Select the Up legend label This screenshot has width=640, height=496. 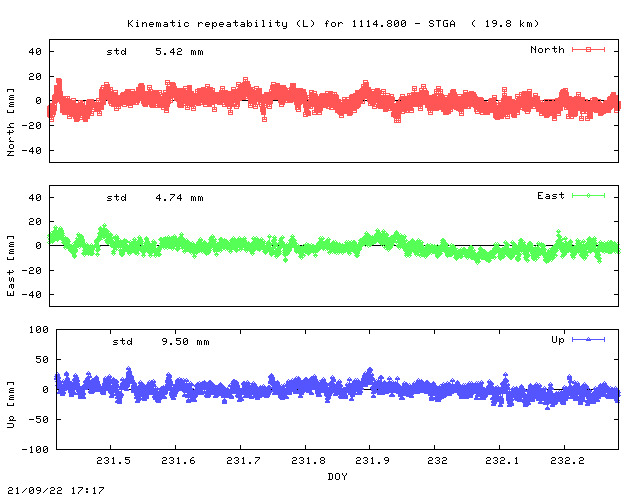point(558,340)
